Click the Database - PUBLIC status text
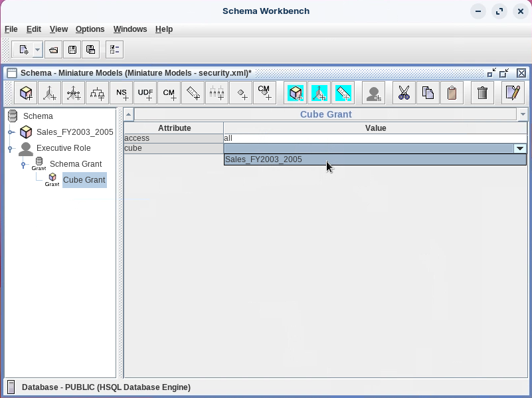This screenshot has height=398, width=532. point(106,387)
